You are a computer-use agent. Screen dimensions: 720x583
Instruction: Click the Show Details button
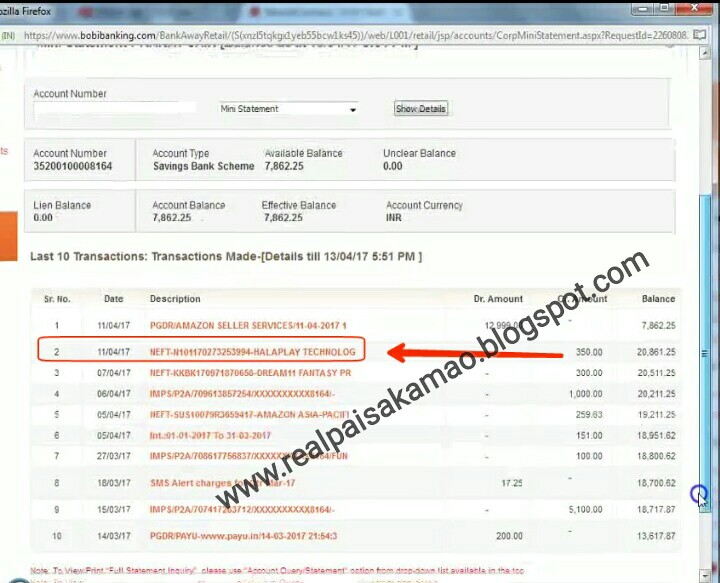tap(421, 109)
